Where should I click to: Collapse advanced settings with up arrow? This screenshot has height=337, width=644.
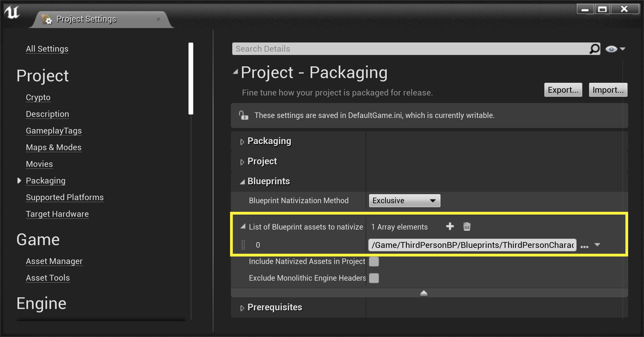[424, 293]
